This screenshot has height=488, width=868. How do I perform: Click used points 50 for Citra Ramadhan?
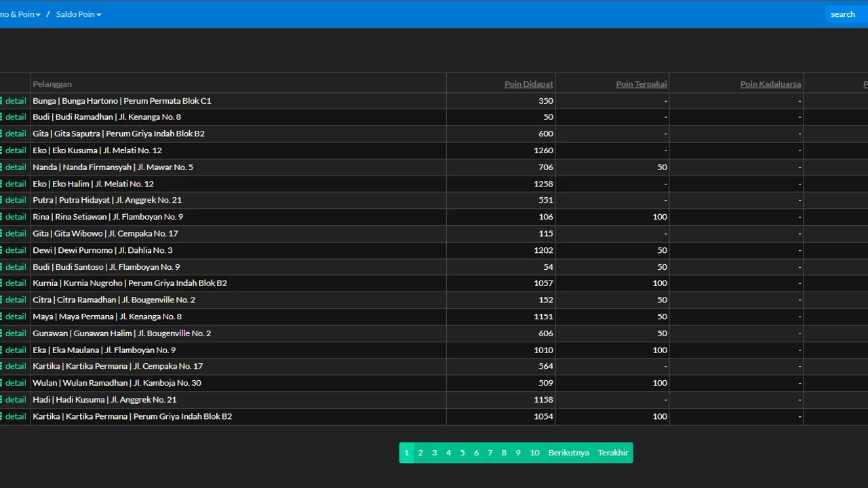(662, 300)
